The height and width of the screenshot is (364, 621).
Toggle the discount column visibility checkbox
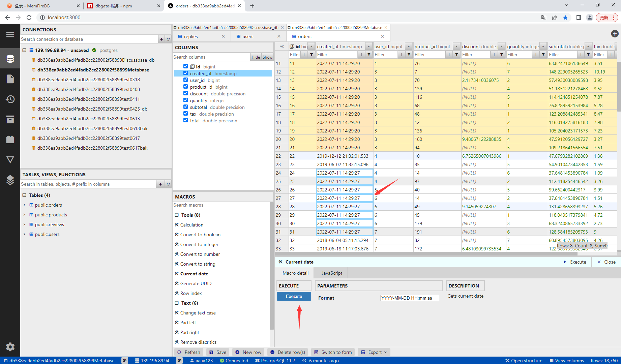tap(185, 93)
